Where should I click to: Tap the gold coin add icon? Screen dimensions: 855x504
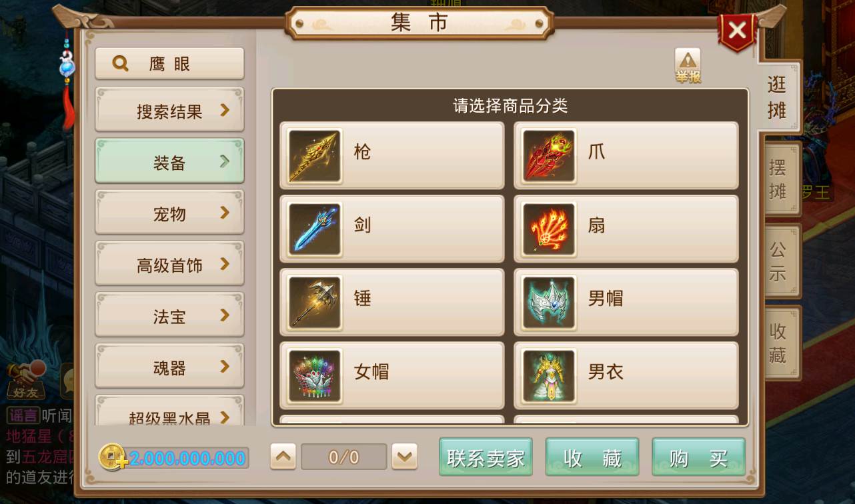click(x=111, y=457)
